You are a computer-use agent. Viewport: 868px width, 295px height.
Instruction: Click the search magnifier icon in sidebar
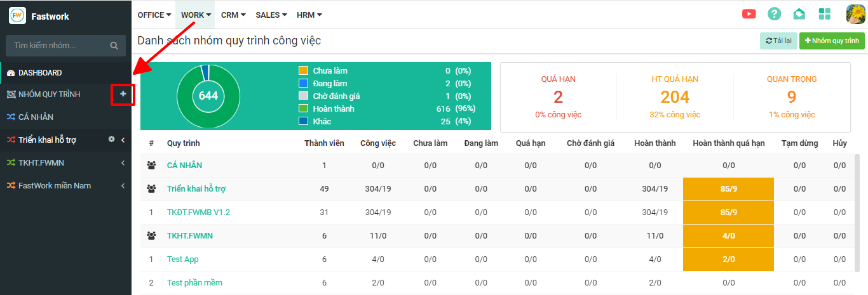[114, 46]
